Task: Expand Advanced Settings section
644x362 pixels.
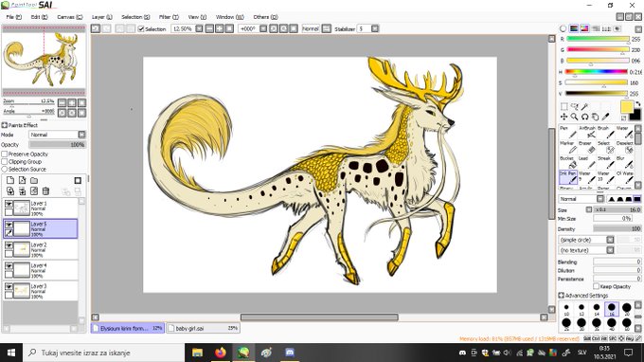Action: coord(562,296)
